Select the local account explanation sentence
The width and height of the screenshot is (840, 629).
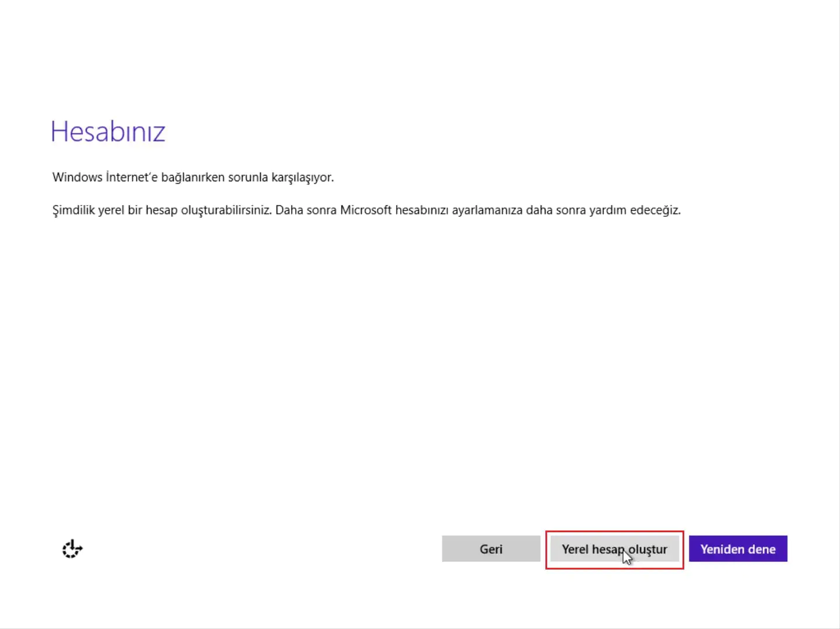366,210
